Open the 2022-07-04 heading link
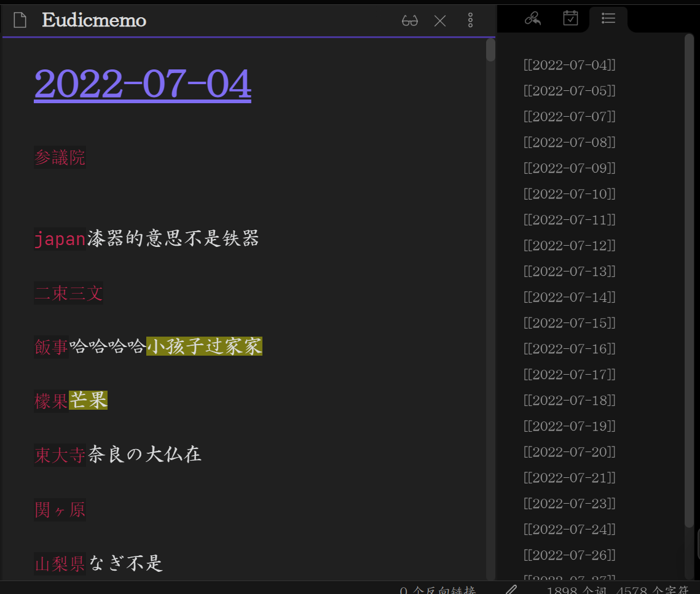The height and width of the screenshot is (594, 700). [x=143, y=84]
